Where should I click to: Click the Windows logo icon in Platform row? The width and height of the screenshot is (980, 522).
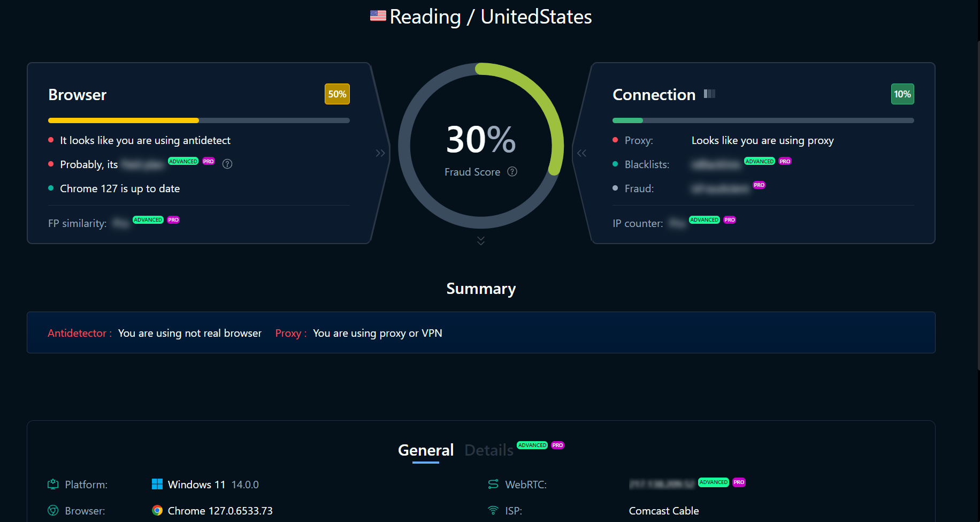pyautogui.click(x=157, y=485)
